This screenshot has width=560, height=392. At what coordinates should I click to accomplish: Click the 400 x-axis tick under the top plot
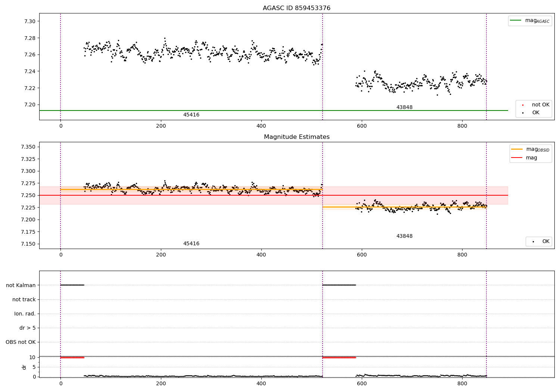pyautogui.click(x=261, y=126)
